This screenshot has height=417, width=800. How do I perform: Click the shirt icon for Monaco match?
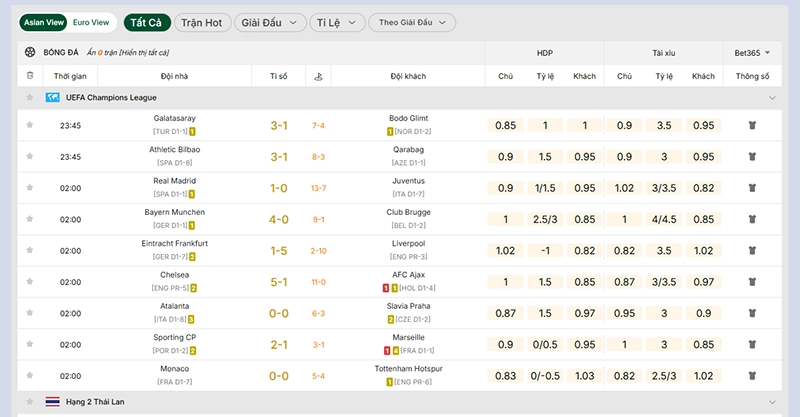tap(752, 376)
